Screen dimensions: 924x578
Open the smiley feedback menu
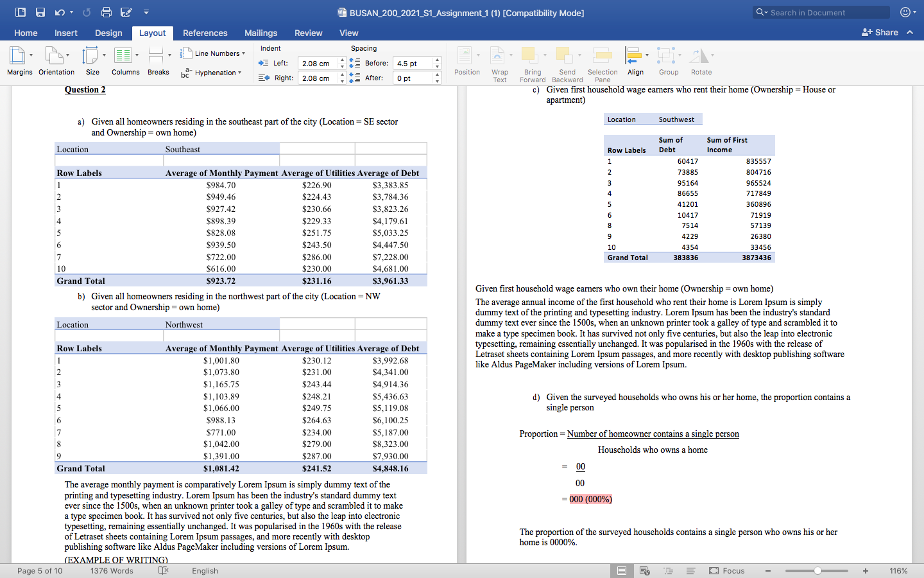tap(908, 12)
